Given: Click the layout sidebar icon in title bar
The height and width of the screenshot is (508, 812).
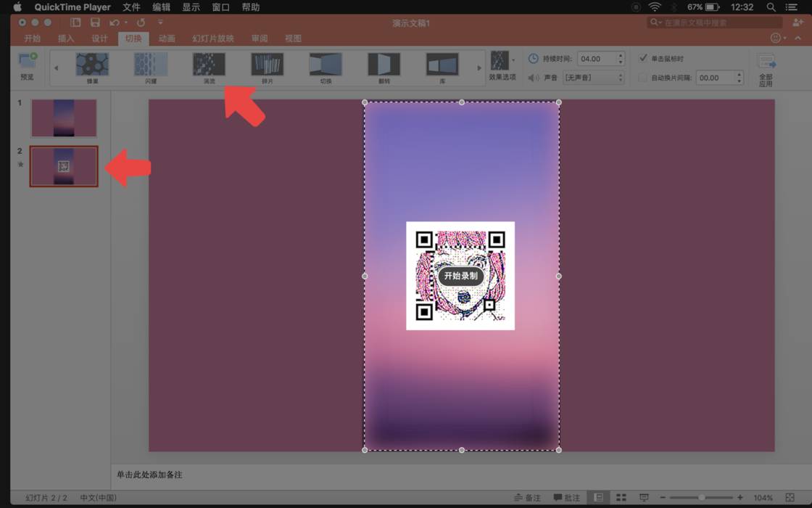Looking at the screenshot, I should 75,22.
